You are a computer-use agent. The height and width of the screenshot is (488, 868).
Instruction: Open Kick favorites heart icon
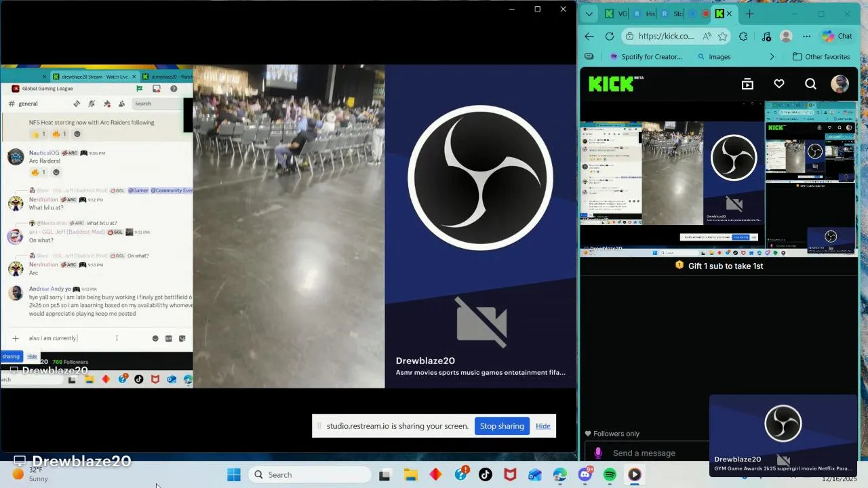(x=779, y=84)
